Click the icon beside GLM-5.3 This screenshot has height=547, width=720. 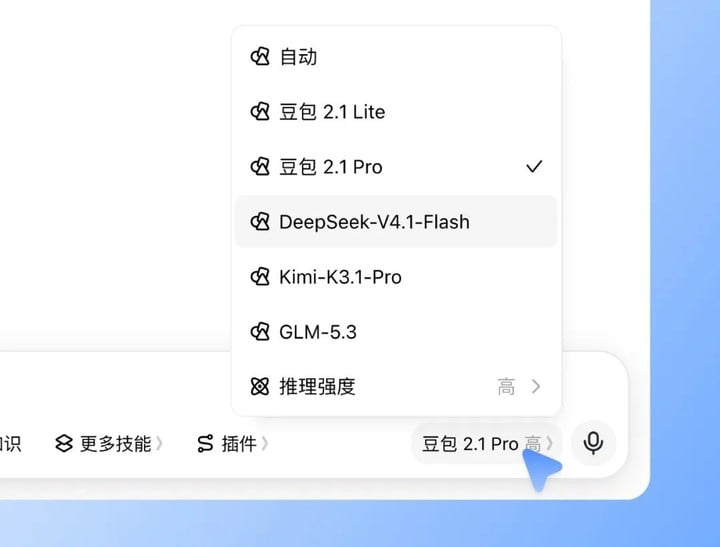tap(260, 332)
